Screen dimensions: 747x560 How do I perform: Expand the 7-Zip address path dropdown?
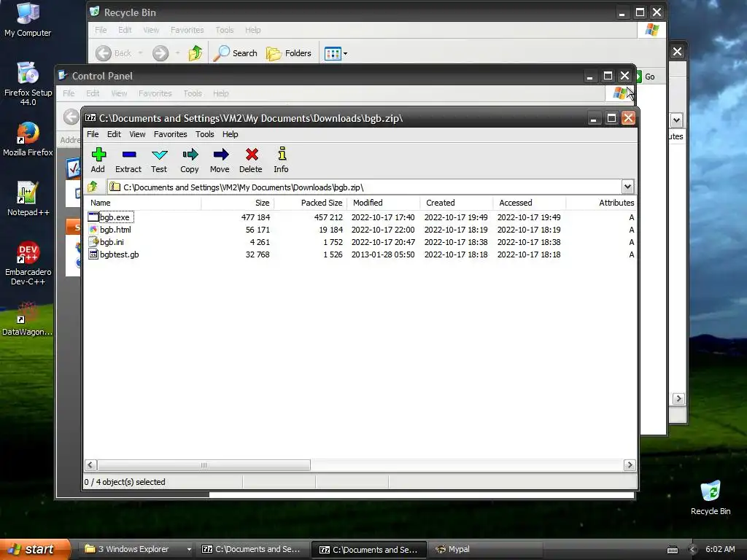coord(627,187)
